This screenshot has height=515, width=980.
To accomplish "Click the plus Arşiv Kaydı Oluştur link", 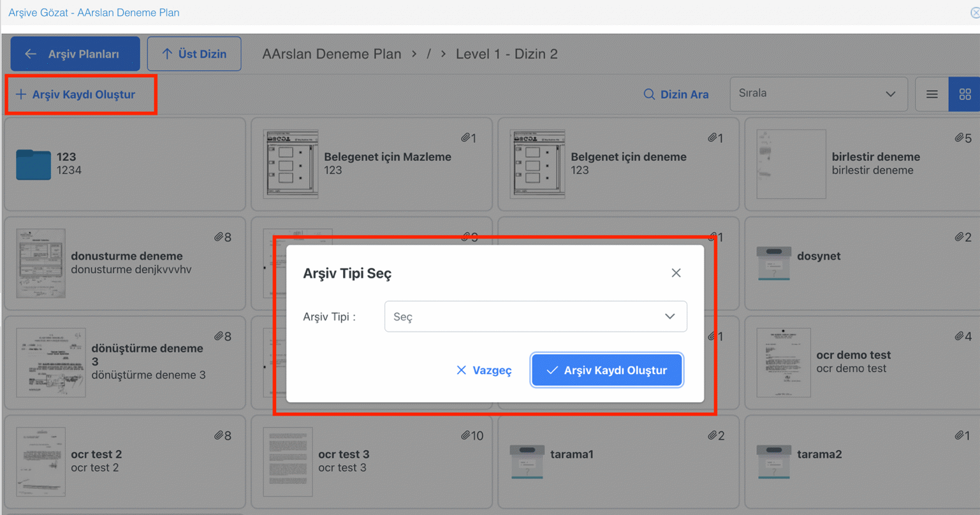I will (x=76, y=94).
